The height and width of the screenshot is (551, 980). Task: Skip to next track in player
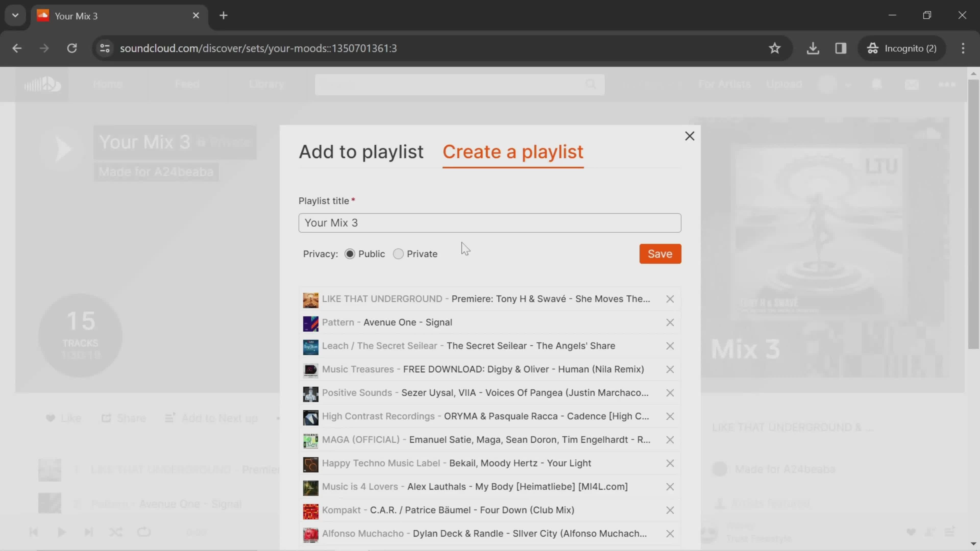click(89, 532)
